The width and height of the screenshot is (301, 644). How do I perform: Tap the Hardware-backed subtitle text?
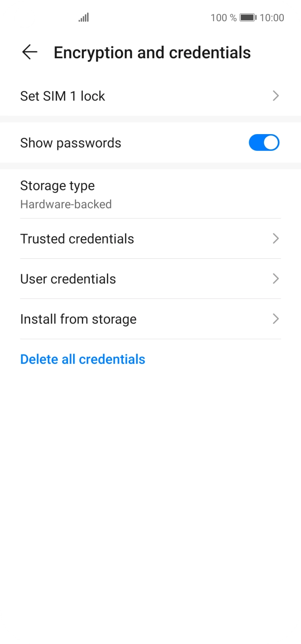66,204
